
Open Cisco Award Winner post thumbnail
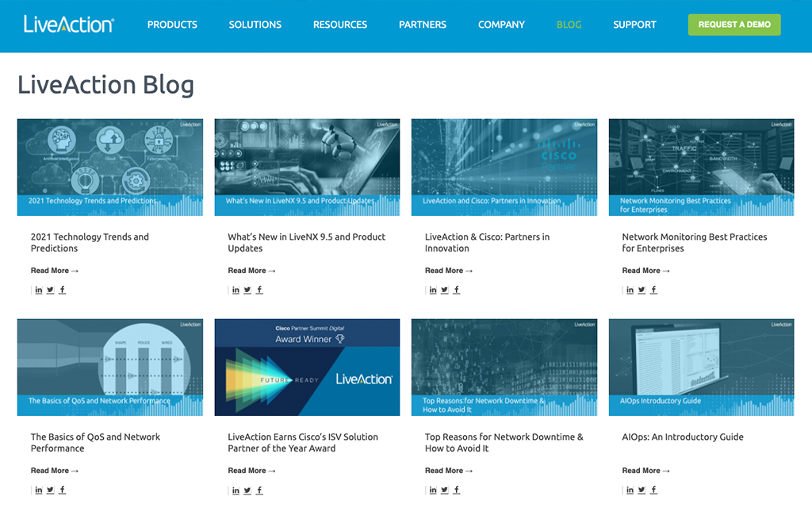(x=307, y=367)
